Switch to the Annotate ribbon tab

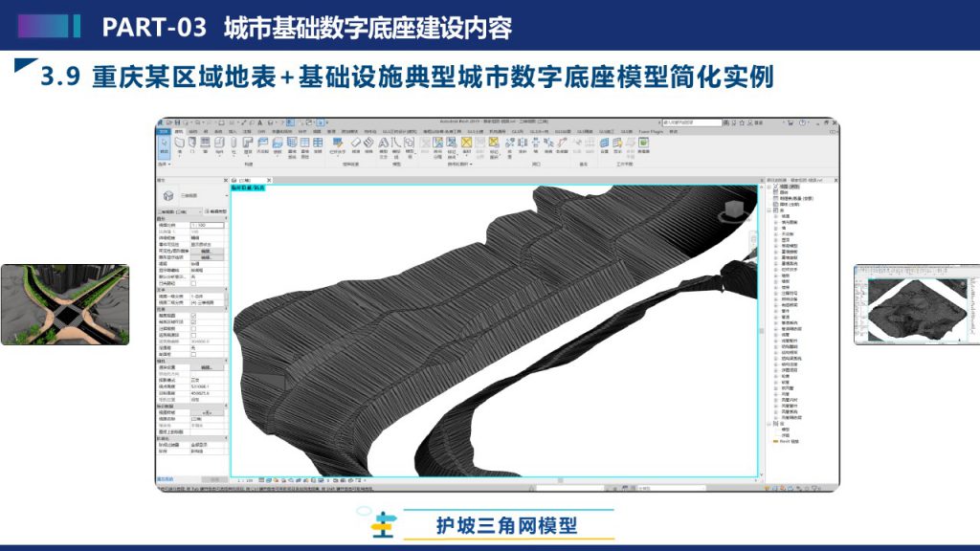click(x=247, y=131)
